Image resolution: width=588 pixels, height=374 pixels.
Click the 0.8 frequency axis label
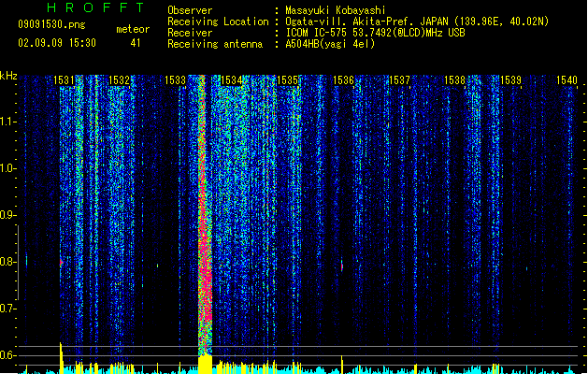point(7,262)
